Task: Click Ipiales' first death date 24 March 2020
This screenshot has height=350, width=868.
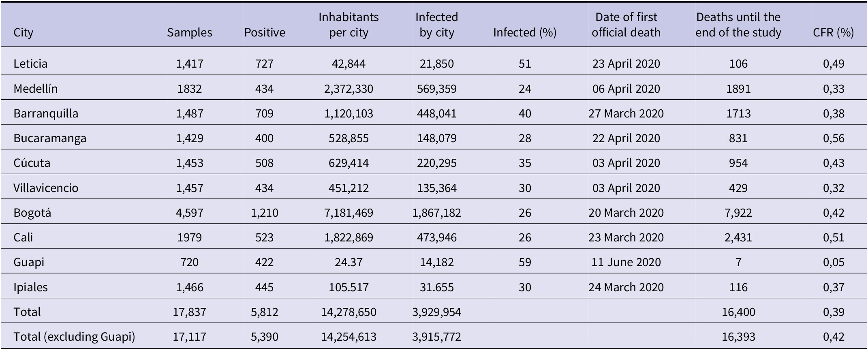Action: click(x=626, y=287)
